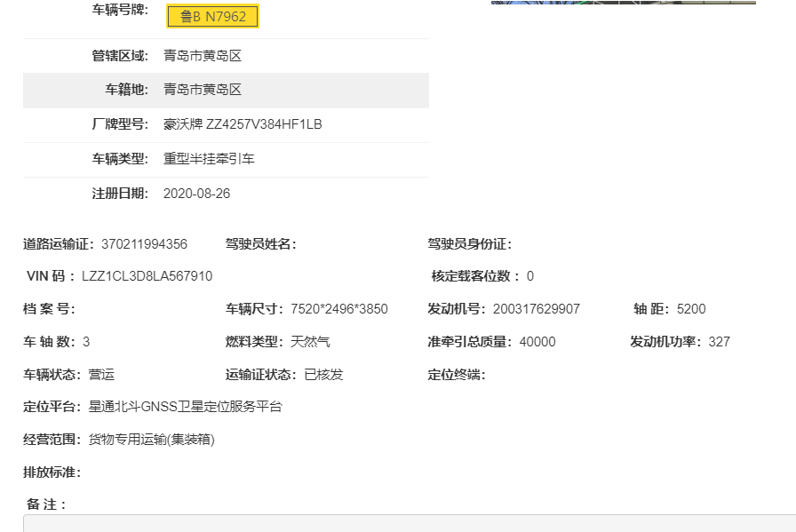
Task: Click the registration date 2020-08-26
Action: click(x=196, y=194)
